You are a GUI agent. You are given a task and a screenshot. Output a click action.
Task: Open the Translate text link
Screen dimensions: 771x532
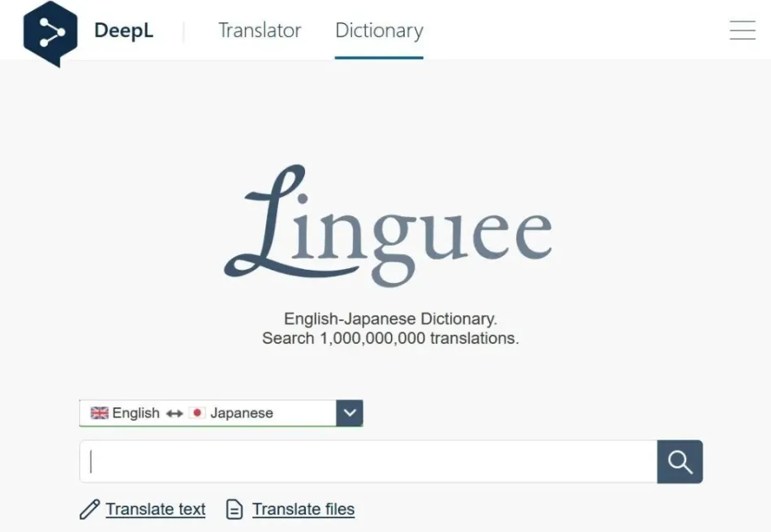tap(155, 509)
